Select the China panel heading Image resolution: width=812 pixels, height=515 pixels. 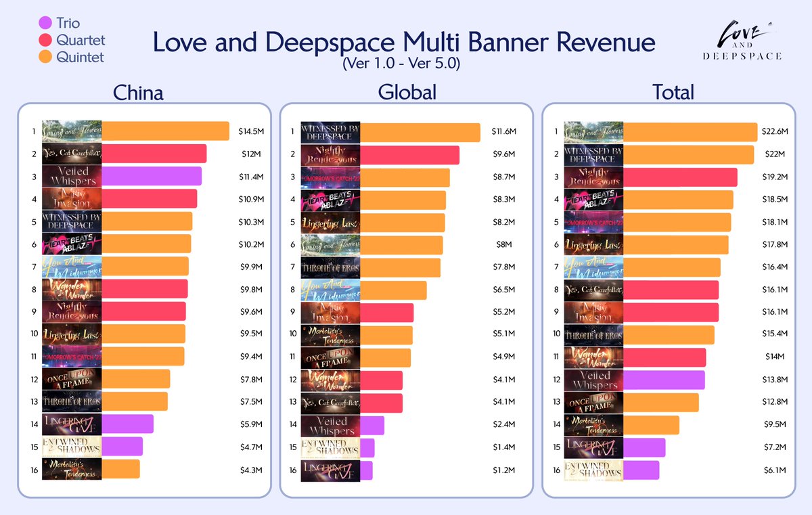coord(138,92)
